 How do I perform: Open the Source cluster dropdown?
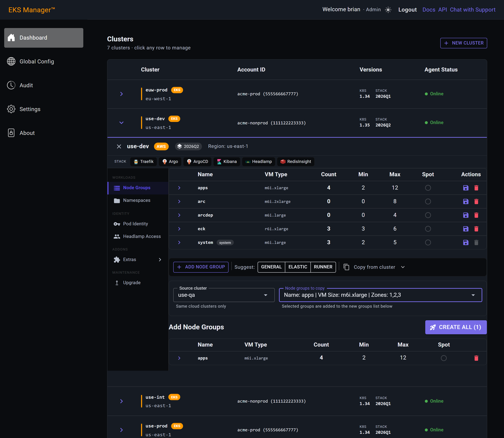click(224, 295)
